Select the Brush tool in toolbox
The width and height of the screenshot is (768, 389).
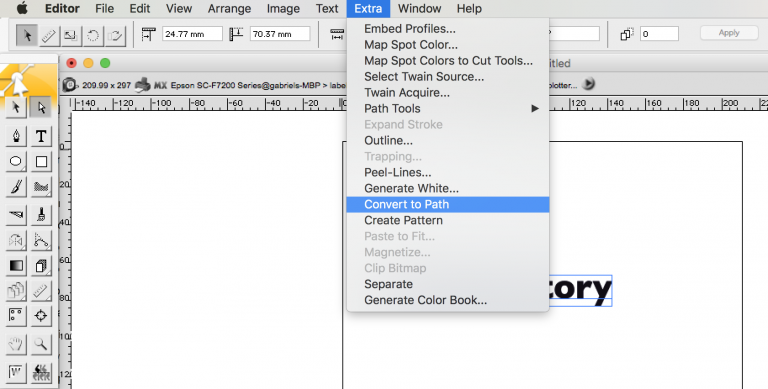(16, 187)
